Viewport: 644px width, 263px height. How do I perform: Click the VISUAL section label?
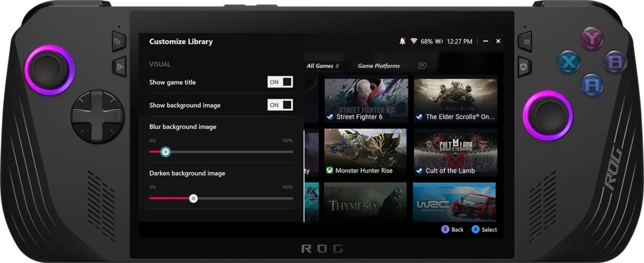[160, 64]
